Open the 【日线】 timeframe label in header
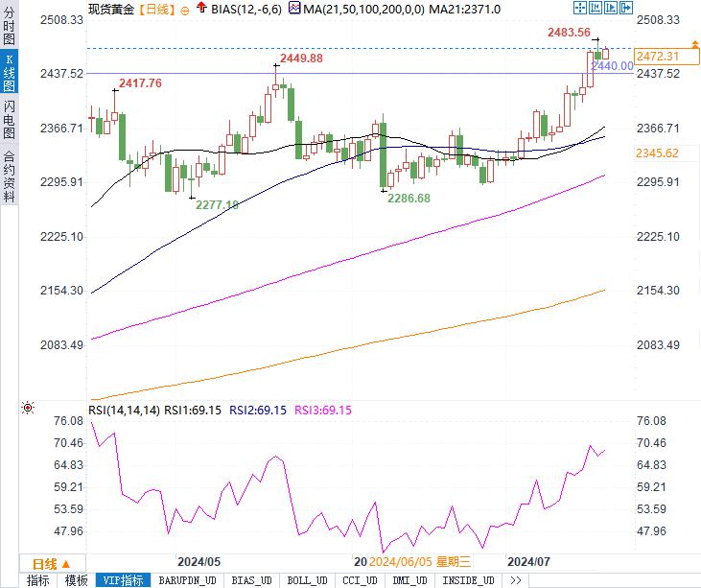Image resolution: width=701 pixels, height=588 pixels. (155, 9)
